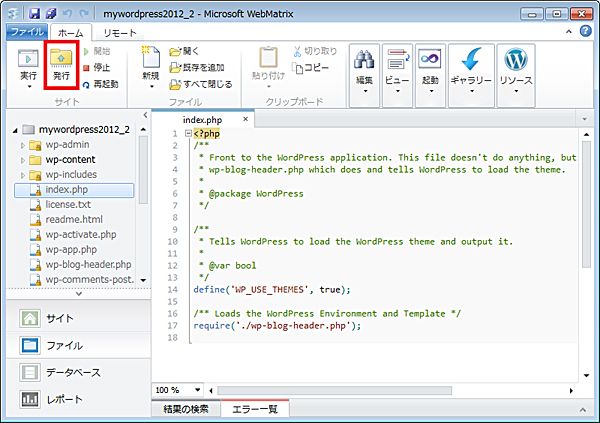Click the help question mark icon
The width and height of the screenshot is (600, 423).
pyautogui.click(x=585, y=31)
